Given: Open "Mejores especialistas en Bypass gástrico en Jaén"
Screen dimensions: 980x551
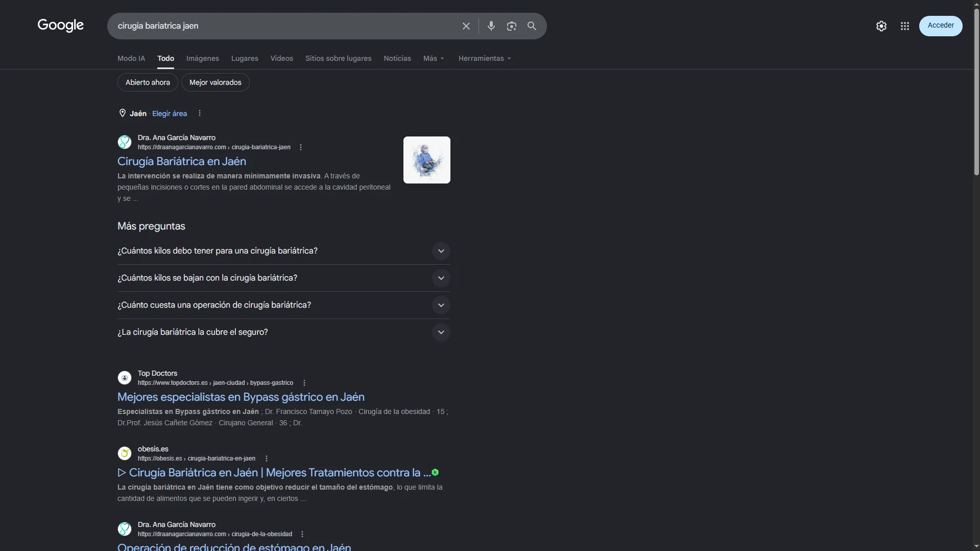Looking at the screenshot, I should pyautogui.click(x=241, y=397).
